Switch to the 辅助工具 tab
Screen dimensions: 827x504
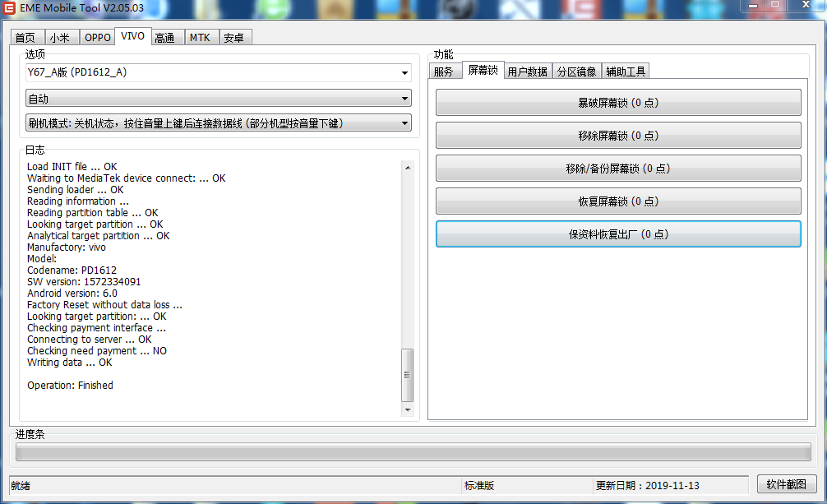(x=626, y=72)
